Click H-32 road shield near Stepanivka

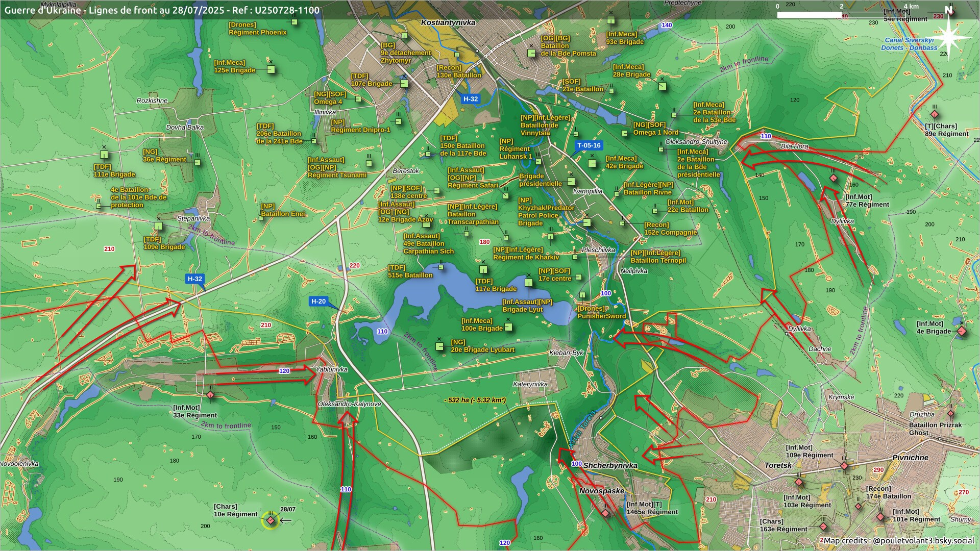(x=195, y=279)
